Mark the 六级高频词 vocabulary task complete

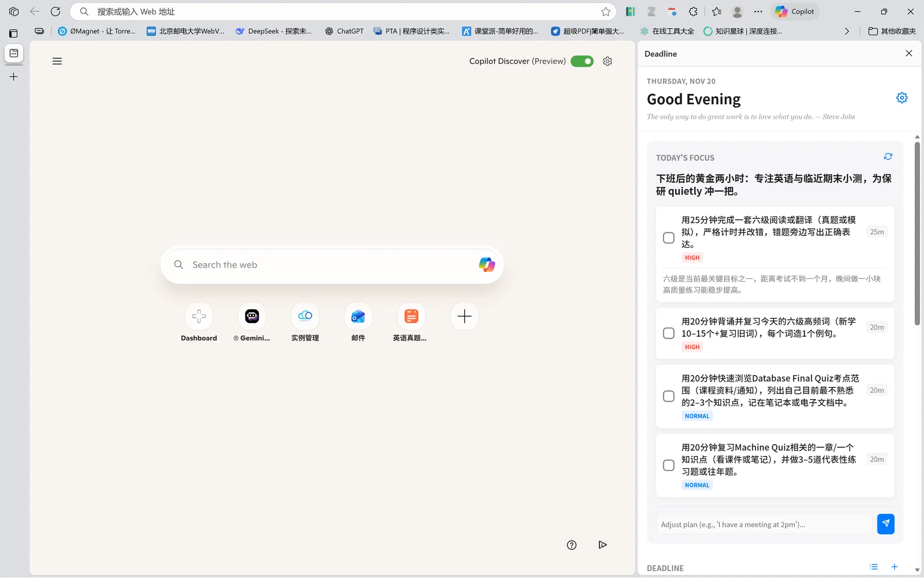[668, 333]
